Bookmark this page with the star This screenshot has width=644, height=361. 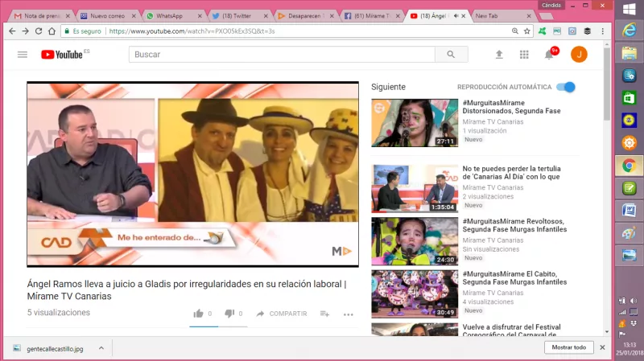(x=527, y=31)
